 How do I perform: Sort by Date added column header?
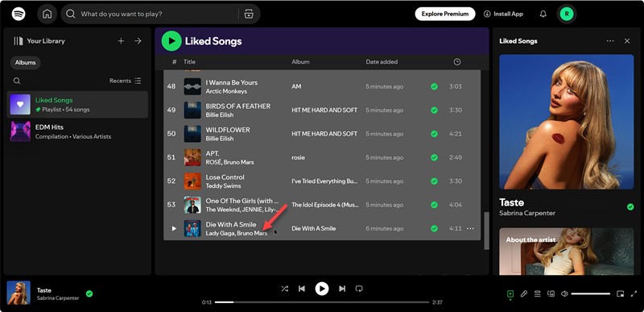[x=382, y=61]
